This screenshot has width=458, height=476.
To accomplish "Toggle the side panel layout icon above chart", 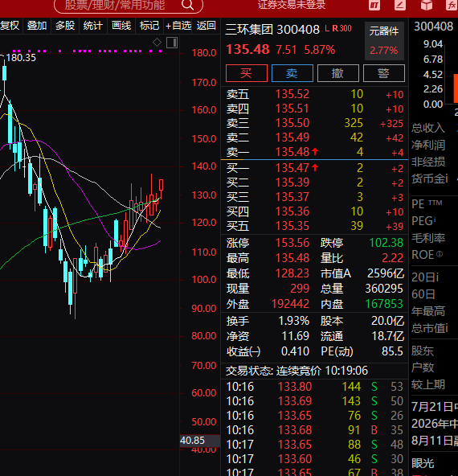I will click(172, 43).
